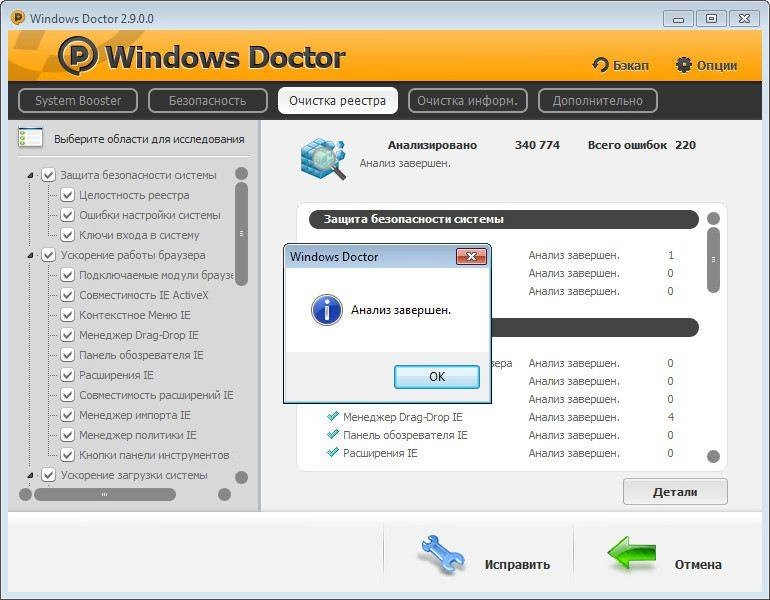
Task: Click the Windows Doctor logo icon in header
Action: click(78, 55)
